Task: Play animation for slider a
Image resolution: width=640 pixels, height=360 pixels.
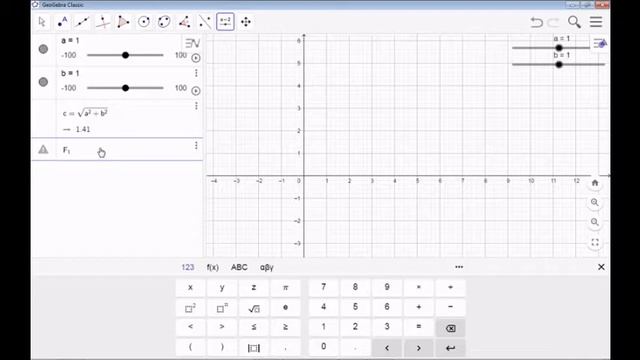Action: (x=196, y=58)
